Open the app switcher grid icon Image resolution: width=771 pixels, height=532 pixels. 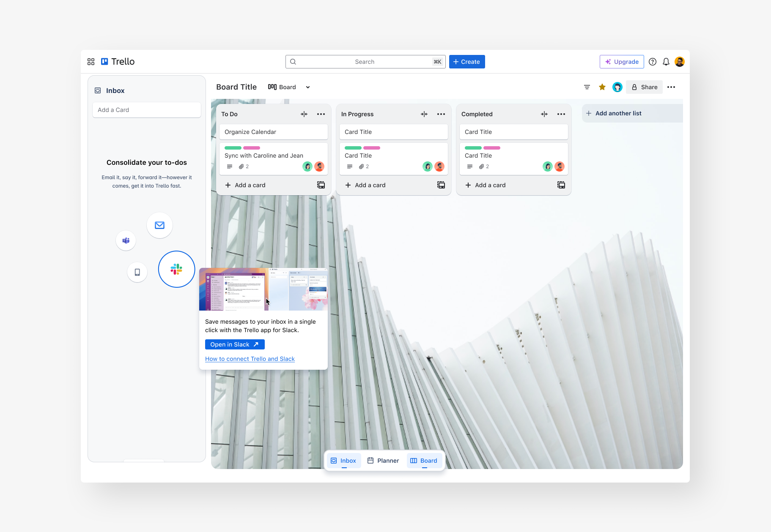coord(91,62)
